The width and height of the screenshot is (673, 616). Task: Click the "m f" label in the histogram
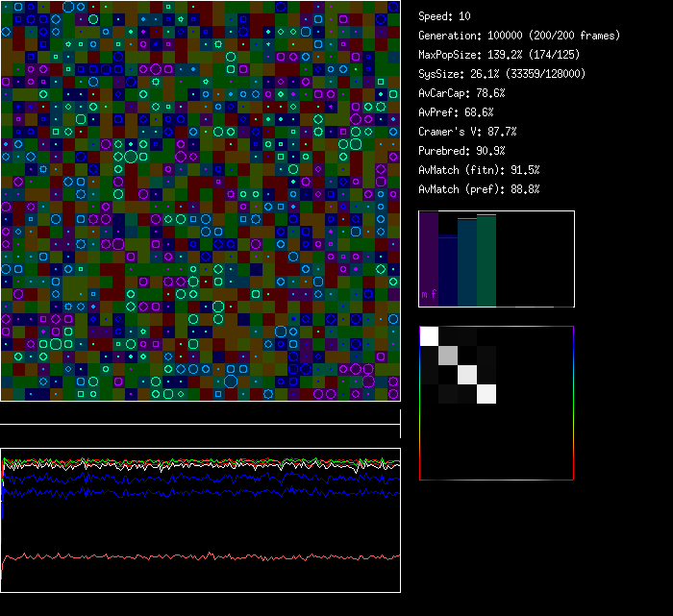click(x=429, y=294)
